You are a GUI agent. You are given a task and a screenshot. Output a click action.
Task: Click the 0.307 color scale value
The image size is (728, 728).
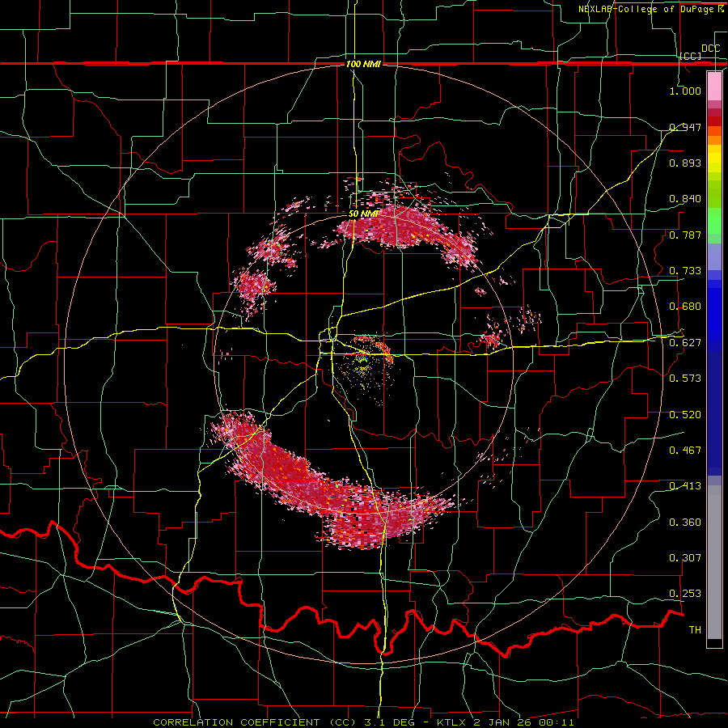685,558
